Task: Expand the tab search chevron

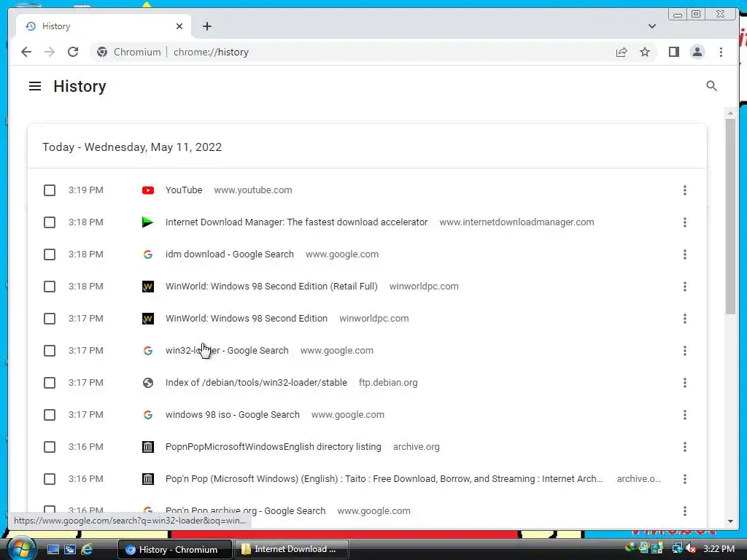Action: coord(651,26)
